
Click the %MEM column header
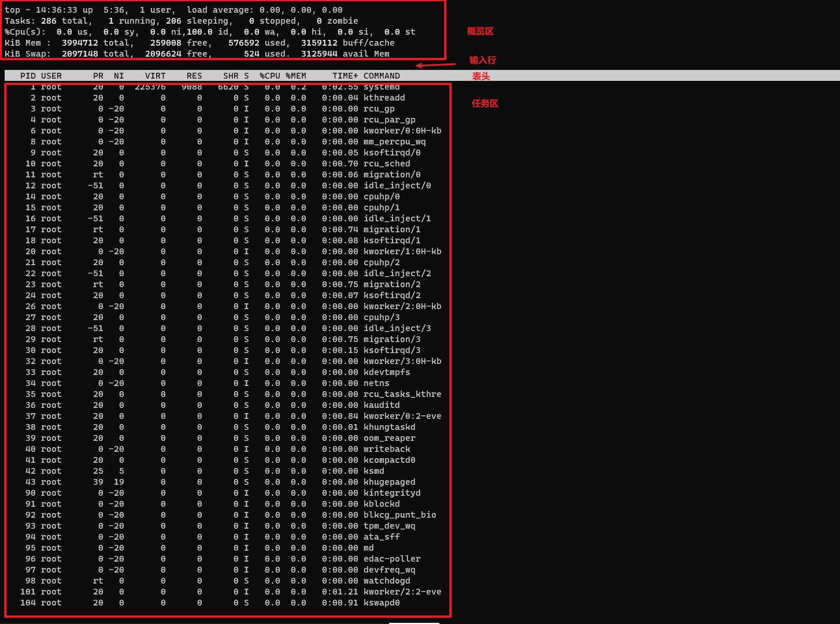click(296, 76)
